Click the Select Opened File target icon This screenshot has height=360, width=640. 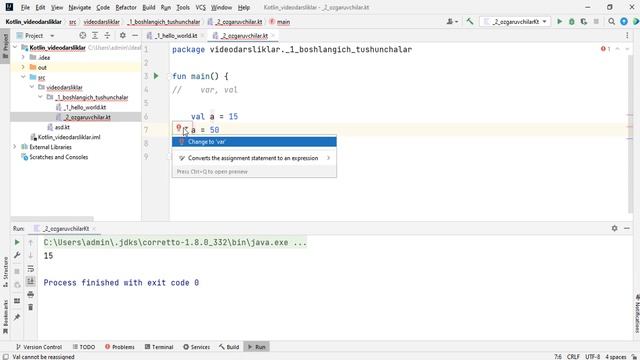83,36
